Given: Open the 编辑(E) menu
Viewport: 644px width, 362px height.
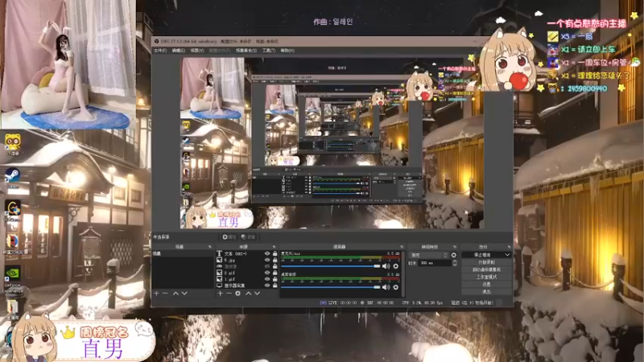Looking at the screenshot, I should click(x=178, y=51).
